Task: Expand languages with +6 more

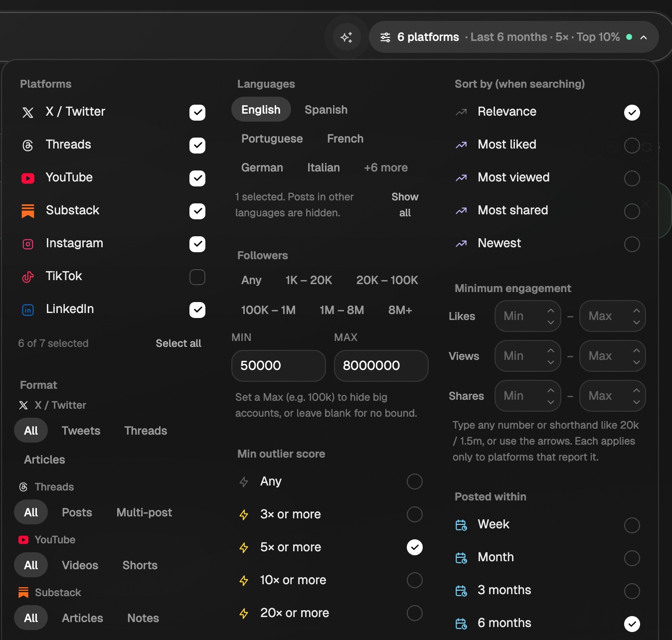Action: [x=386, y=167]
